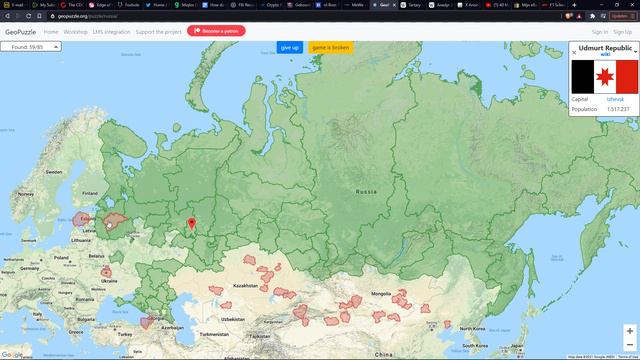The height and width of the screenshot is (360, 640).
Task: Click the browser back arrow
Action: pyautogui.click(x=7, y=16)
